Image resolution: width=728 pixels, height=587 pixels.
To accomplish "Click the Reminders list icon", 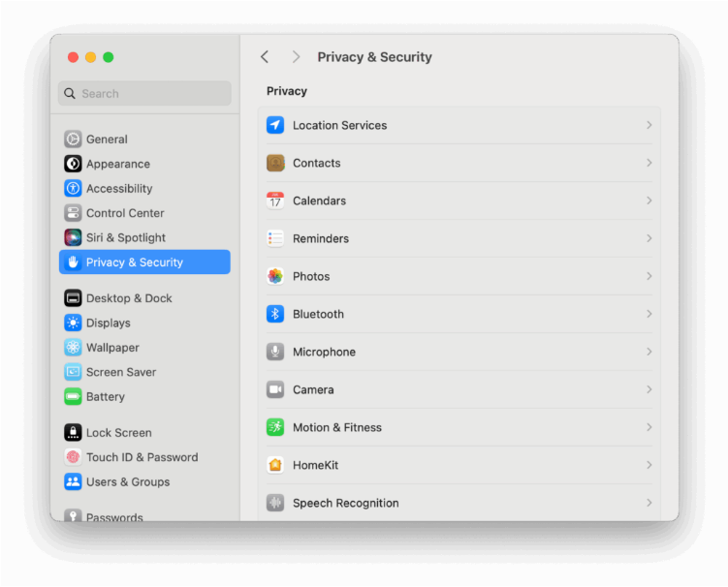I will point(275,238).
